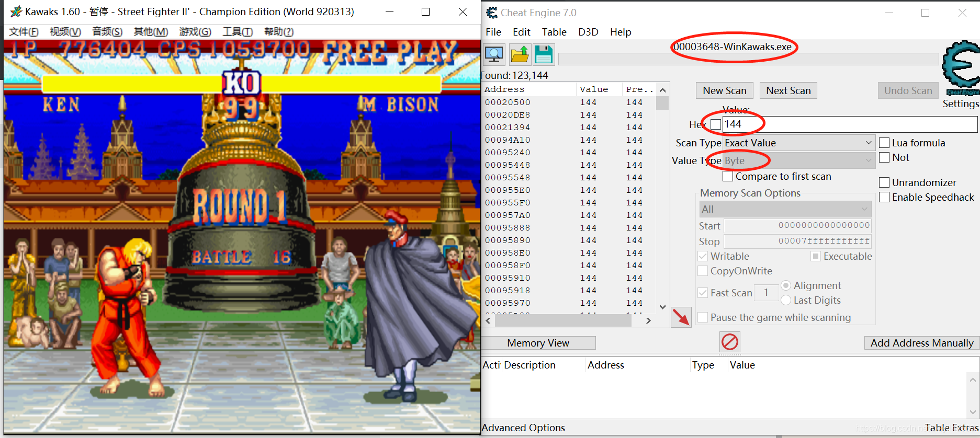This screenshot has height=438, width=980.
Task: Click the Undo Scan button
Action: tap(908, 90)
